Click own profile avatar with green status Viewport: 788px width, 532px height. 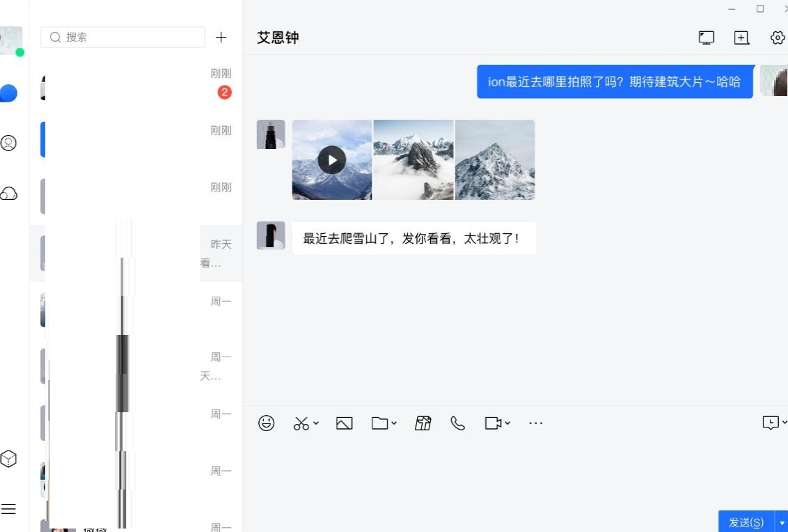[11, 40]
